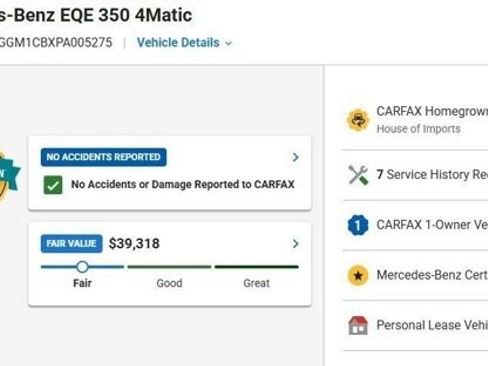
Task: Click the Fair value slider handle
Action: point(82,267)
